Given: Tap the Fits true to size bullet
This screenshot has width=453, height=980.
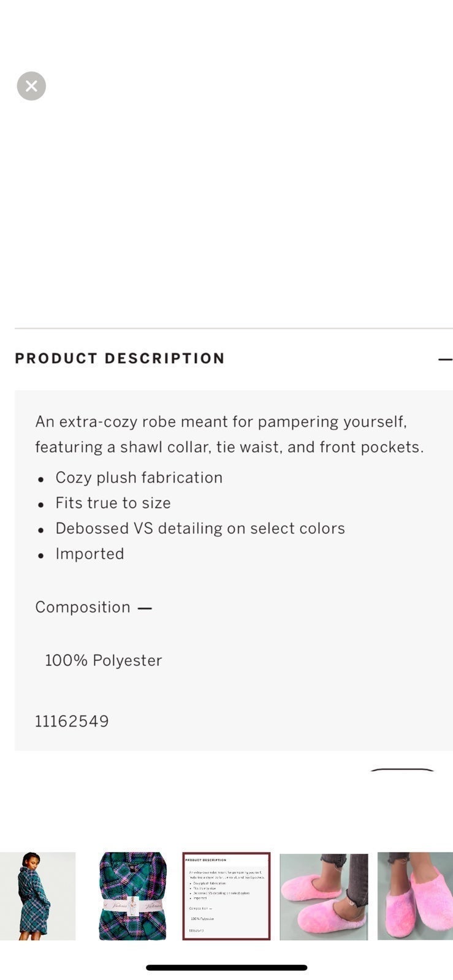Looking at the screenshot, I should (113, 503).
